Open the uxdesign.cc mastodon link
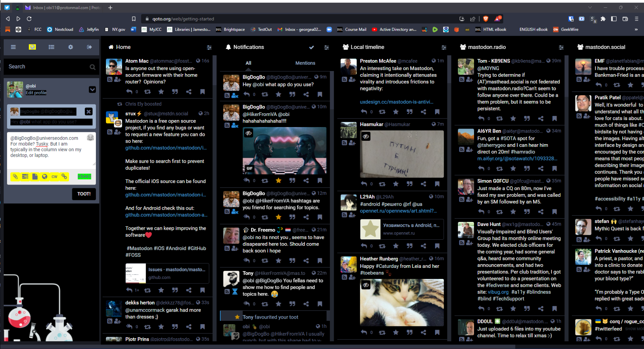Image resolution: width=644 pixels, height=349 pixels. 396,102
